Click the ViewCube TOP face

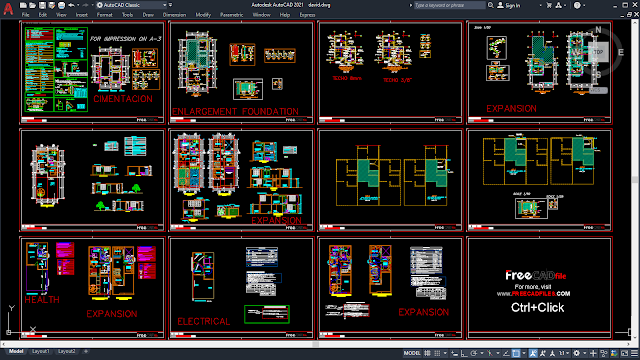(x=598, y=52)
